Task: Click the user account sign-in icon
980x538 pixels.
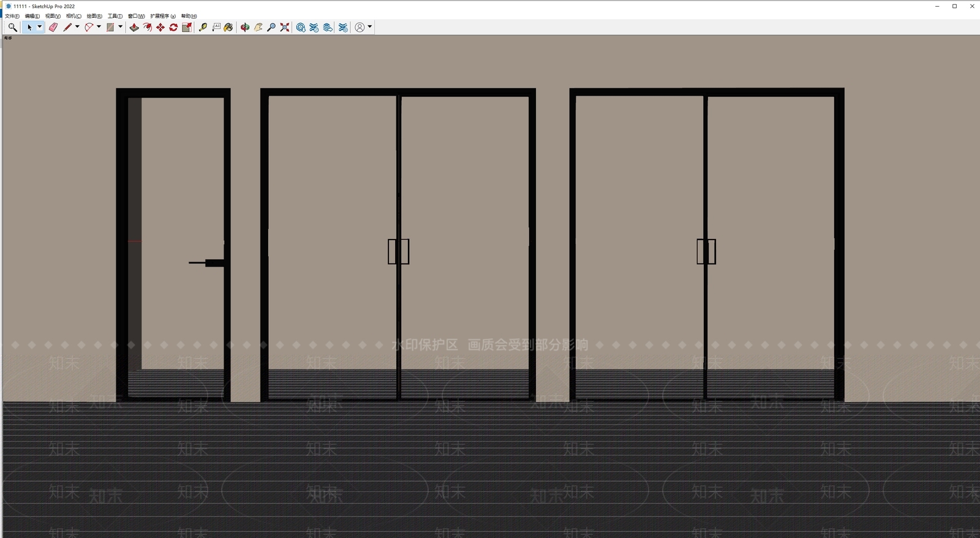Action: click(360, 27)
